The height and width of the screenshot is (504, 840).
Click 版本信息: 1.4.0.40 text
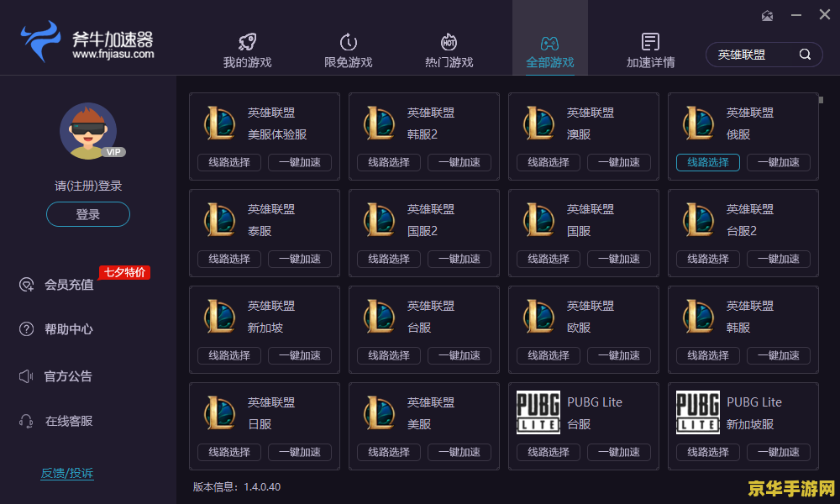237,487
